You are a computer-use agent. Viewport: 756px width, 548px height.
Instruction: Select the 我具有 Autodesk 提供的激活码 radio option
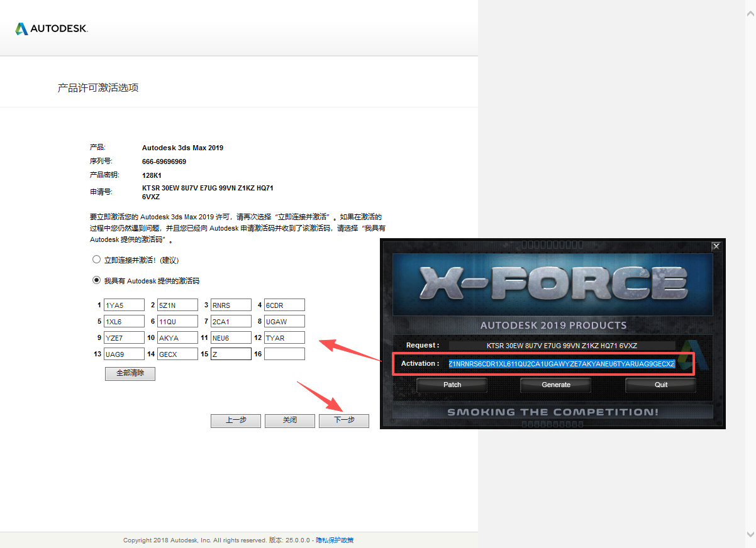(96, 280)
